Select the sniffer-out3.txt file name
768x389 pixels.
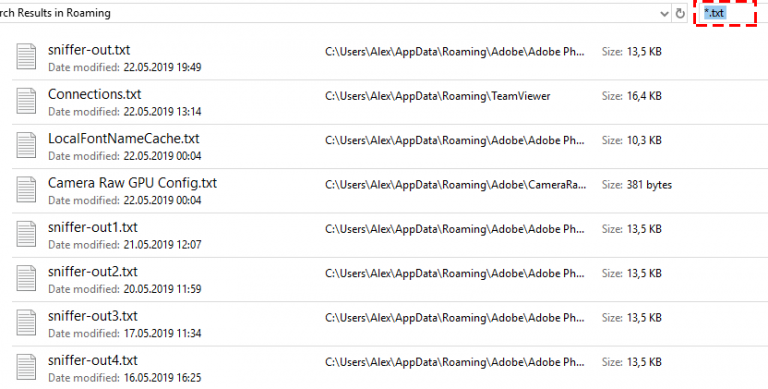(93, 316)
